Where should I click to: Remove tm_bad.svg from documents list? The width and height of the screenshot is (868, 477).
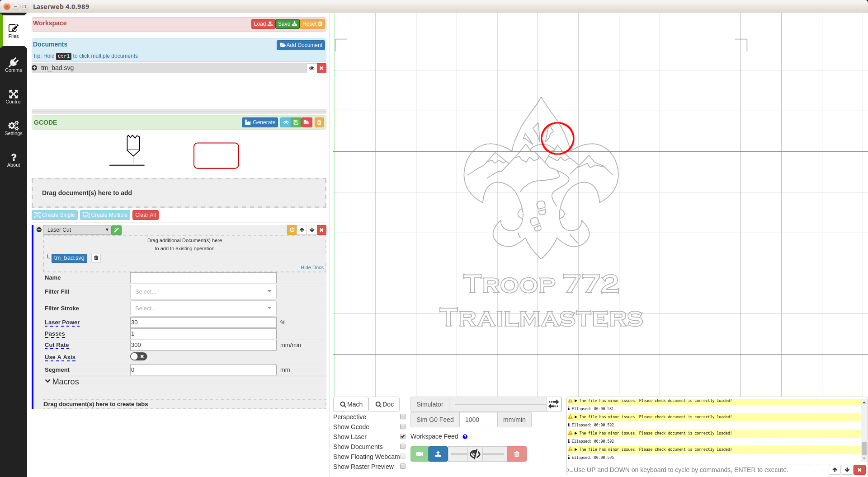point(321,68)
